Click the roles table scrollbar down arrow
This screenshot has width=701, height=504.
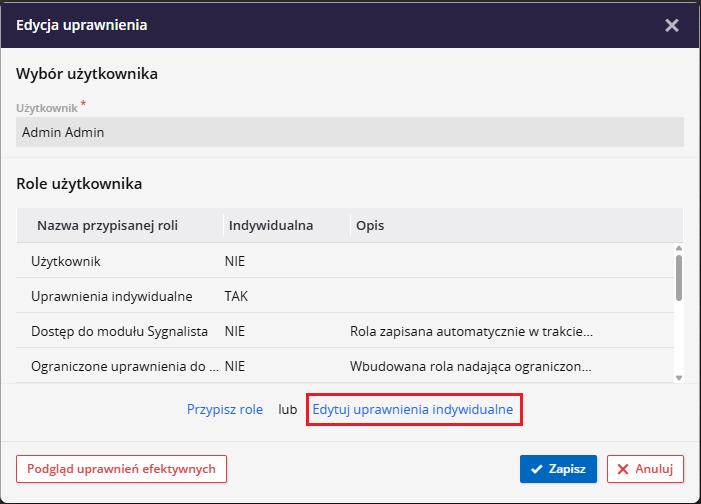679,377
